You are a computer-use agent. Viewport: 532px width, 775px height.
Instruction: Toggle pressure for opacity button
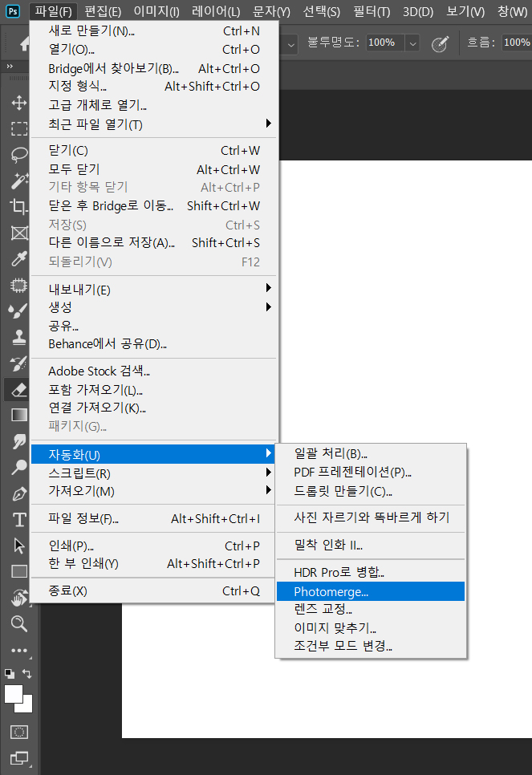pyautogui.click(x=440, y=43)
